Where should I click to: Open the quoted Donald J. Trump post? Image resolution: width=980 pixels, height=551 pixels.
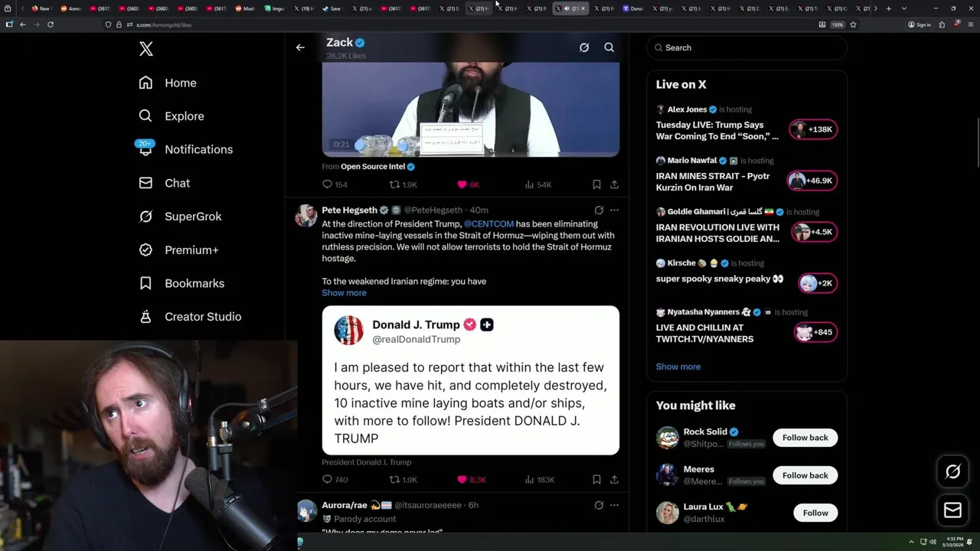coord(470,380)
